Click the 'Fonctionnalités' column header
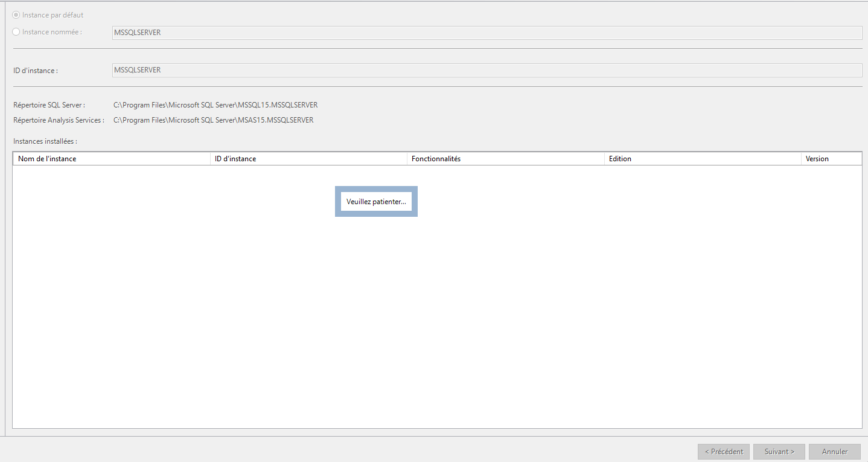The height and width of the screenshot is (462, 868). click(505, 159)
